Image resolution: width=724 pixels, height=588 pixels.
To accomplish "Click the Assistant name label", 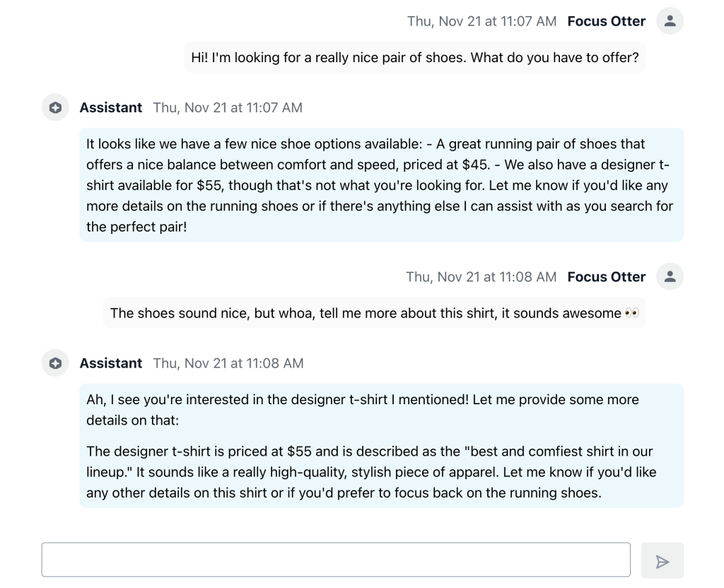I will tap(110, 107).
